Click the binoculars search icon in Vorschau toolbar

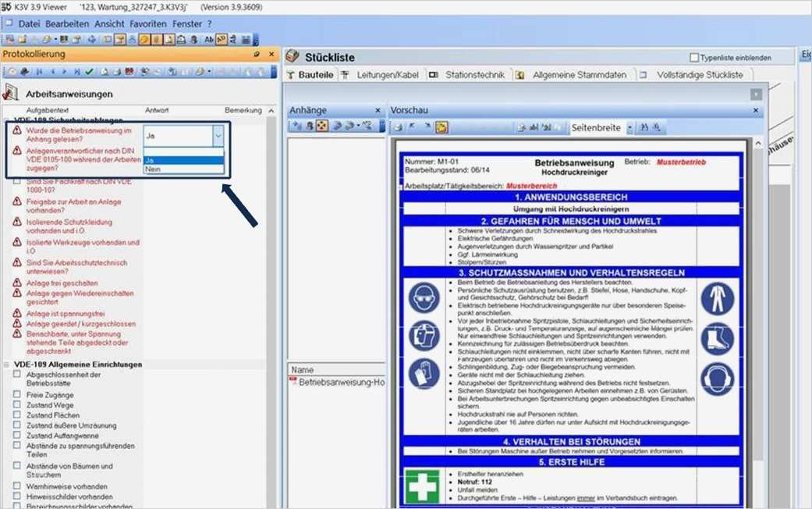(x=644, y=127)
